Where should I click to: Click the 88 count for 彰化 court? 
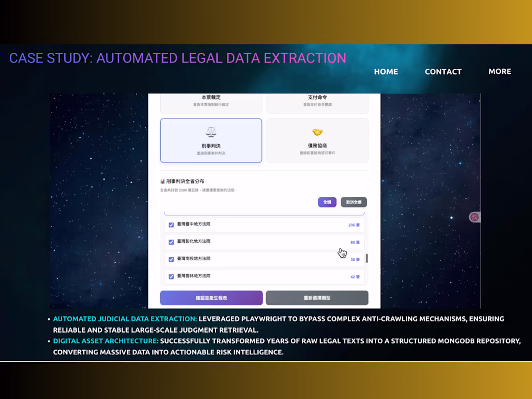(355, 242)
